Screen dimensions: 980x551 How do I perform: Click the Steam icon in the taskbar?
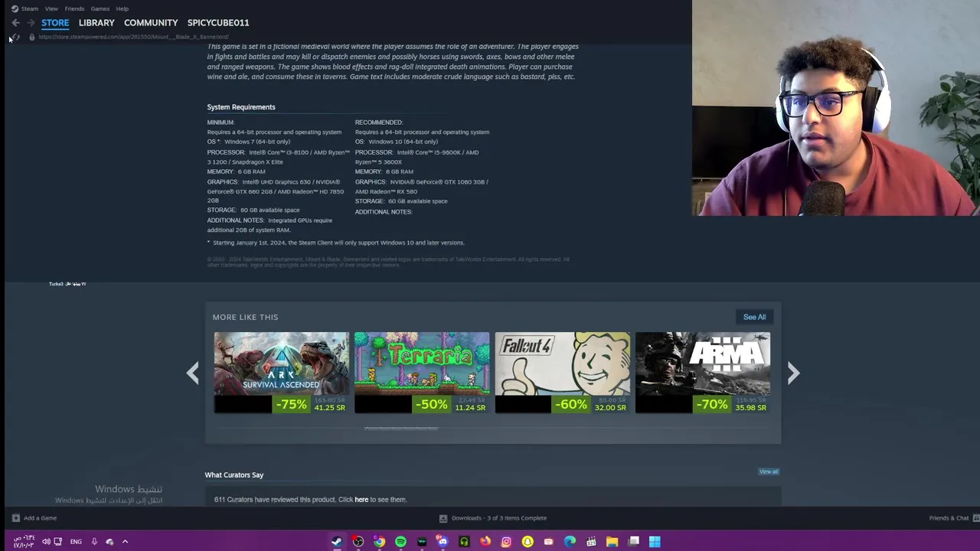click(337, 542)
